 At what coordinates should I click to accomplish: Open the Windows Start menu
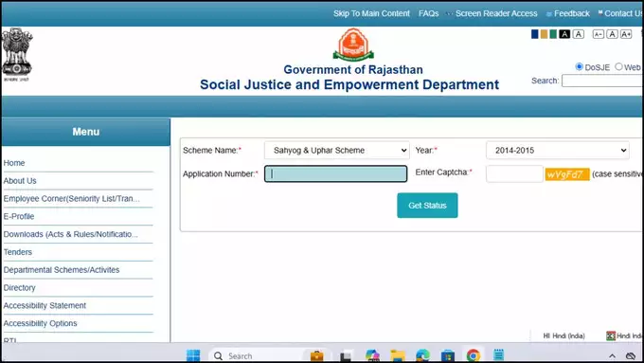[x=193, y=355]
